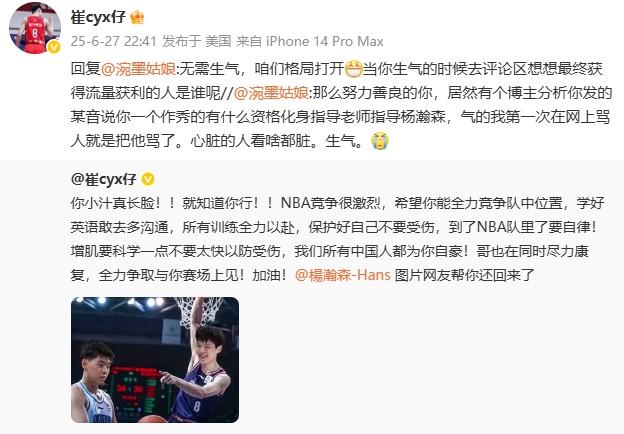The height and width of the screenshot is (434, 624).
Task: Open the basketball dunk photo thumbnail
Action: 155,360
